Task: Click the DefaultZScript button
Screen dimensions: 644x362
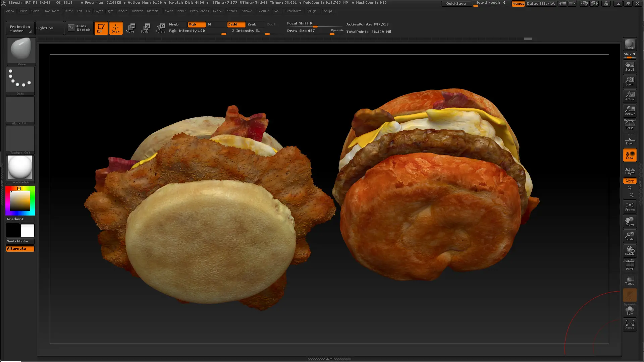Action: tap(541, 4)
